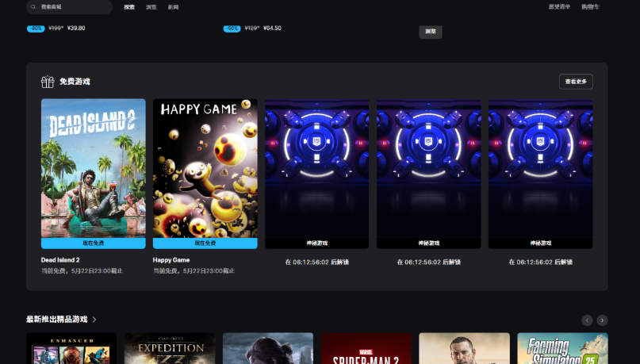Click the 查看更多 view more button
This screenshot has height=364, width=640.
[x=576, y=82]
